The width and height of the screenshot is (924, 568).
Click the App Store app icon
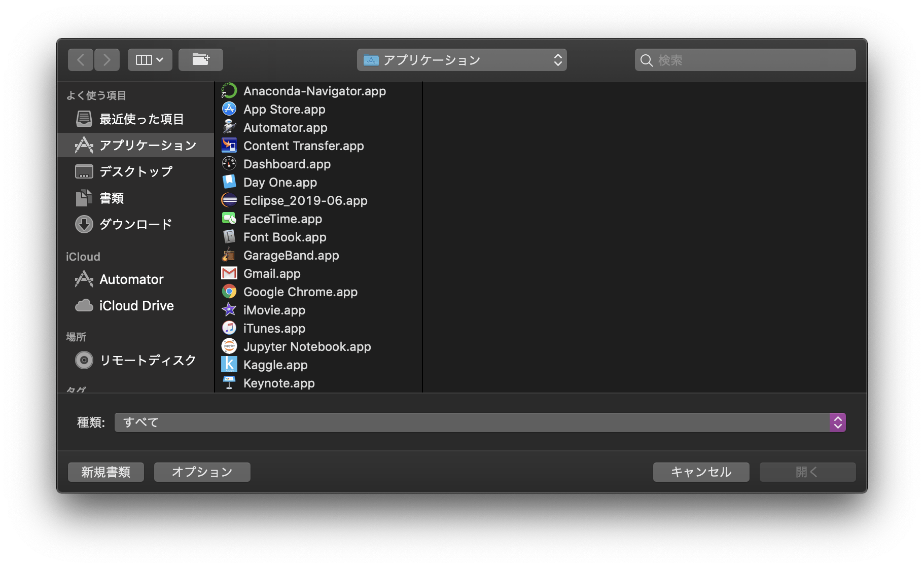click(229, 109)
